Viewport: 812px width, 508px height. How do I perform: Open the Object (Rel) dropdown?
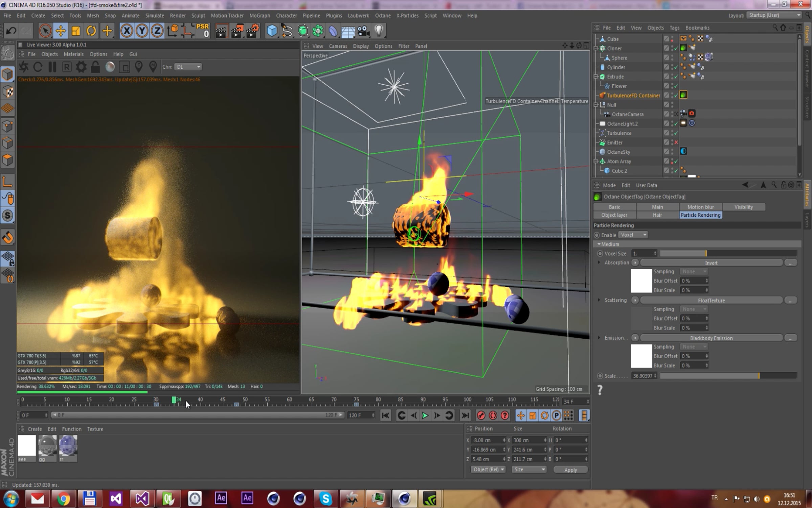488,469
